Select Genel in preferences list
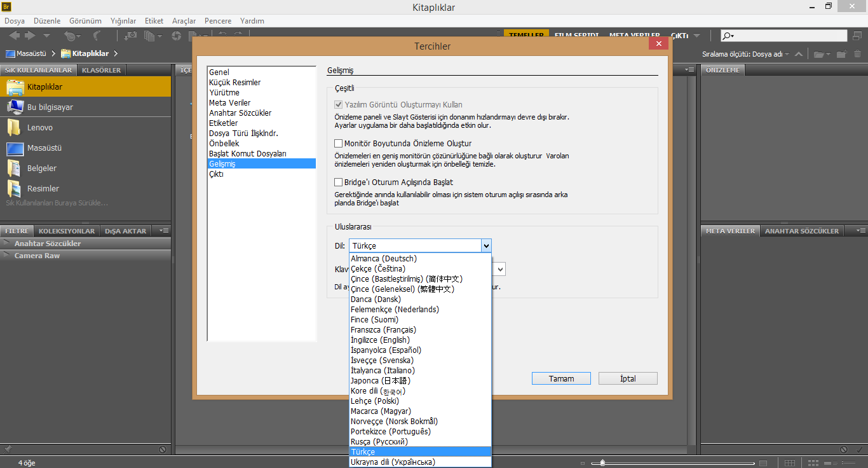Viewport: 868px width, 468px height. (x=262, y=72)
